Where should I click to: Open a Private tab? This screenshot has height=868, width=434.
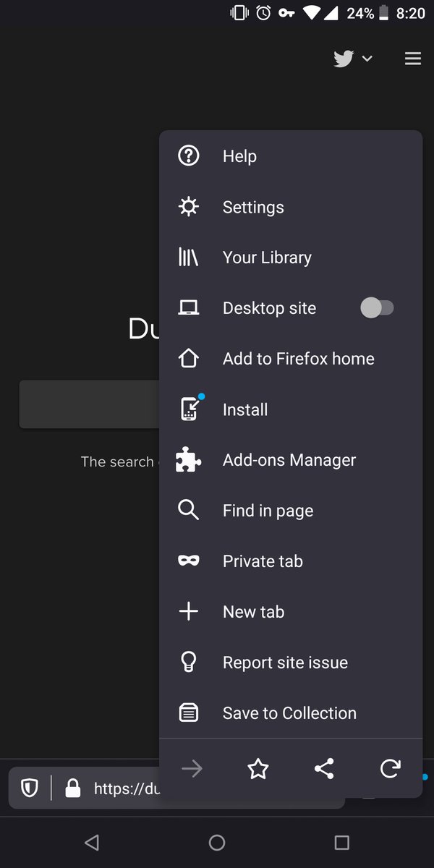291,561
